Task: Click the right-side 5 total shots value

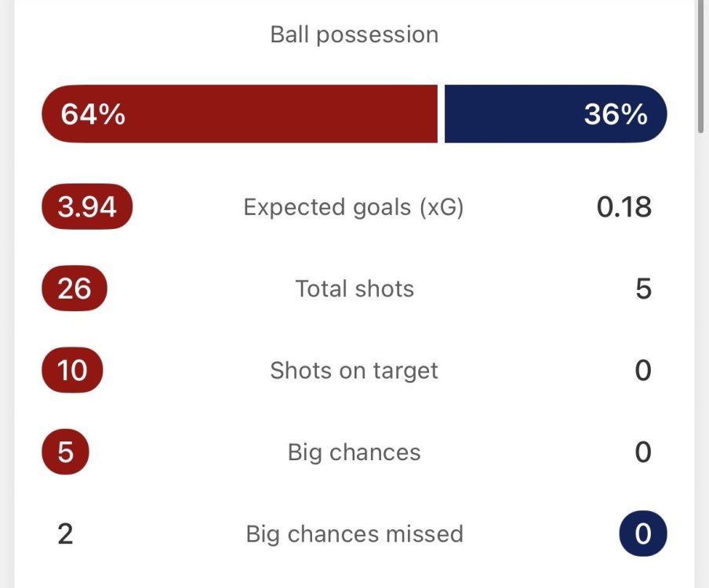Action: tap(642, 289)
